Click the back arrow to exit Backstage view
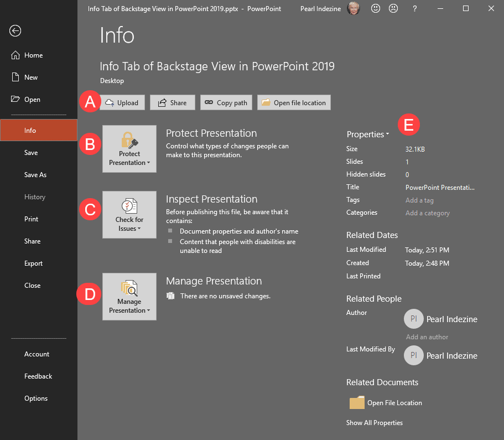Viewport: 504px width, 440px height. (14, 31)
